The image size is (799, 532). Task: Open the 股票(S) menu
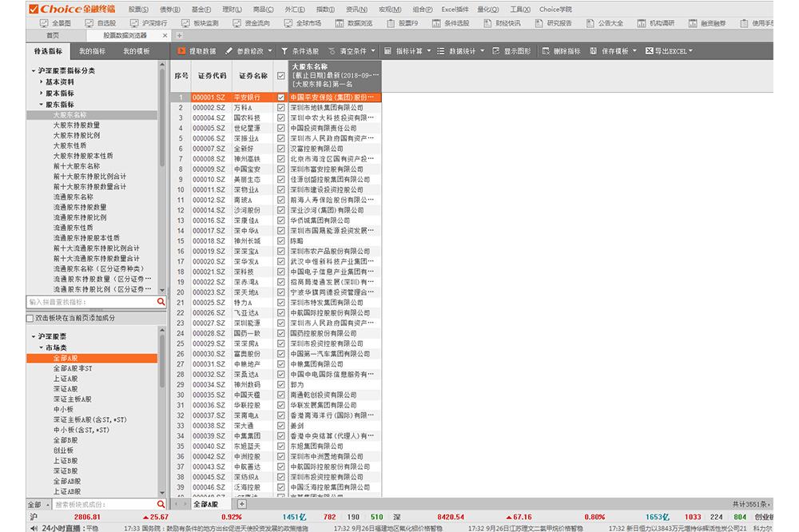138,9
